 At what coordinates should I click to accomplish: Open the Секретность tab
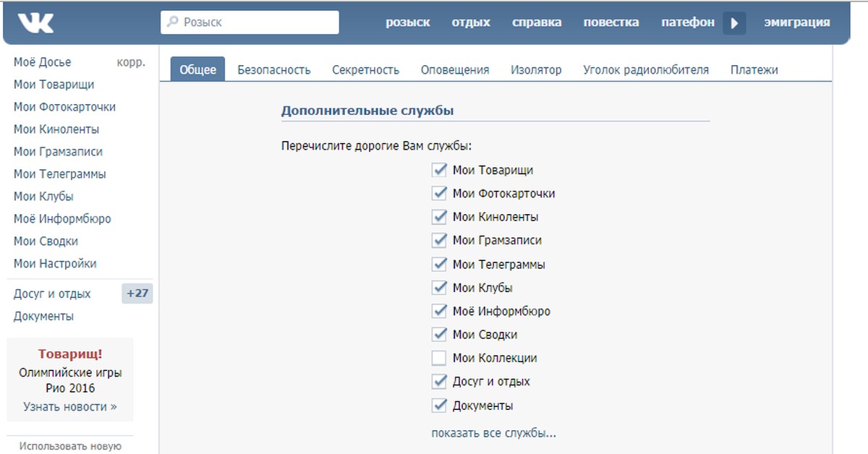(x=365, y=70)
